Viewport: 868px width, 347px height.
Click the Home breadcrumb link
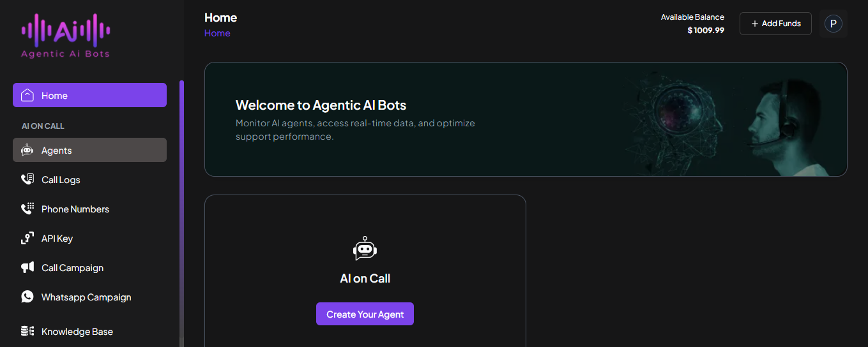tap(217, 33)
